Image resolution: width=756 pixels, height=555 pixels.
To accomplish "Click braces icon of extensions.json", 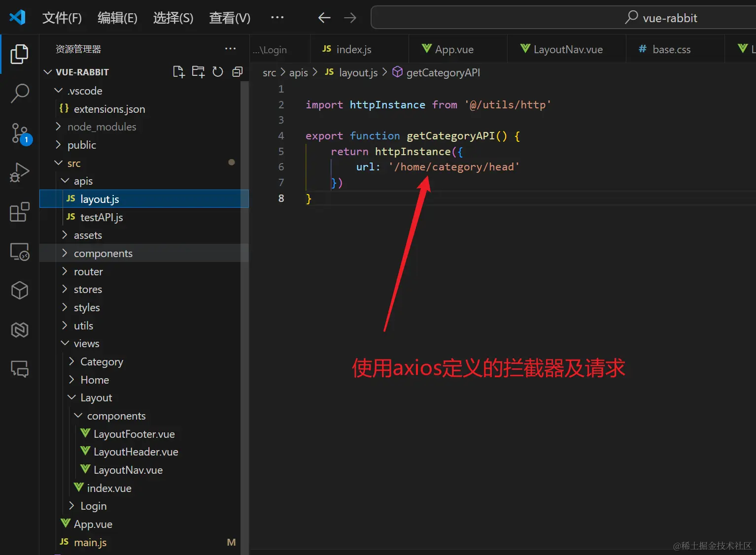I will (x=64, y=108).
